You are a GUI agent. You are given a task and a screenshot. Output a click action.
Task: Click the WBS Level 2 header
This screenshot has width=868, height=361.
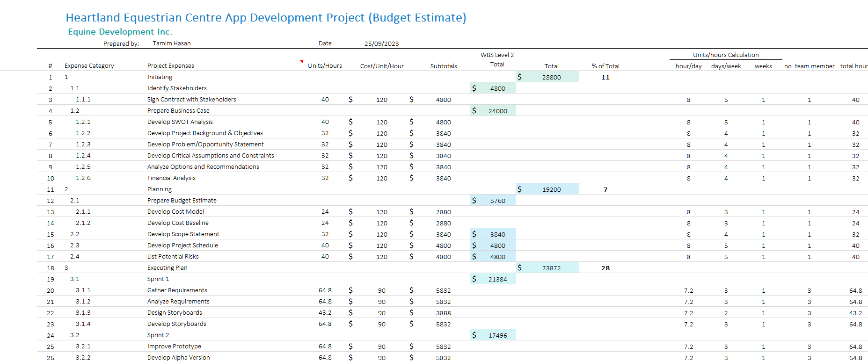497,55
